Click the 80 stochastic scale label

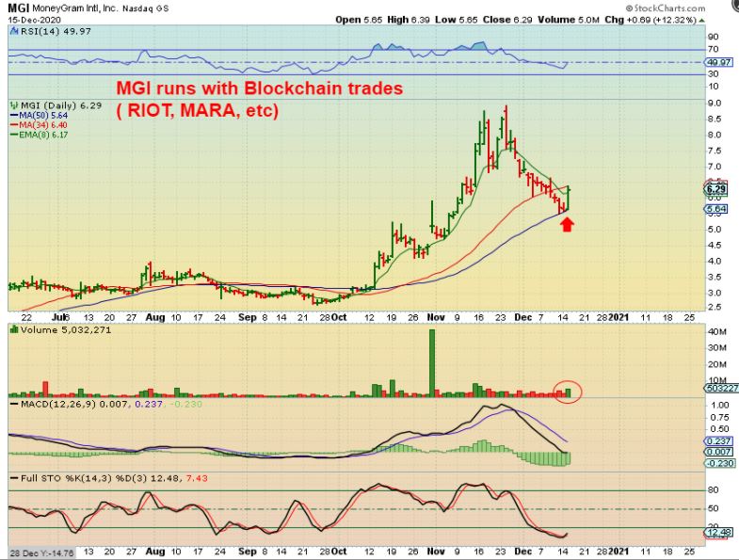pos(713,490)
